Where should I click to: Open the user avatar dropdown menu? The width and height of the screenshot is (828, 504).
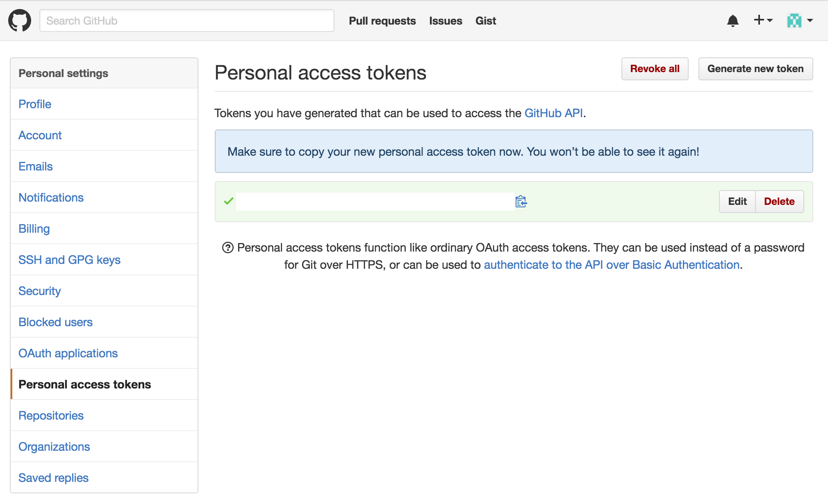tap(800, 20)
